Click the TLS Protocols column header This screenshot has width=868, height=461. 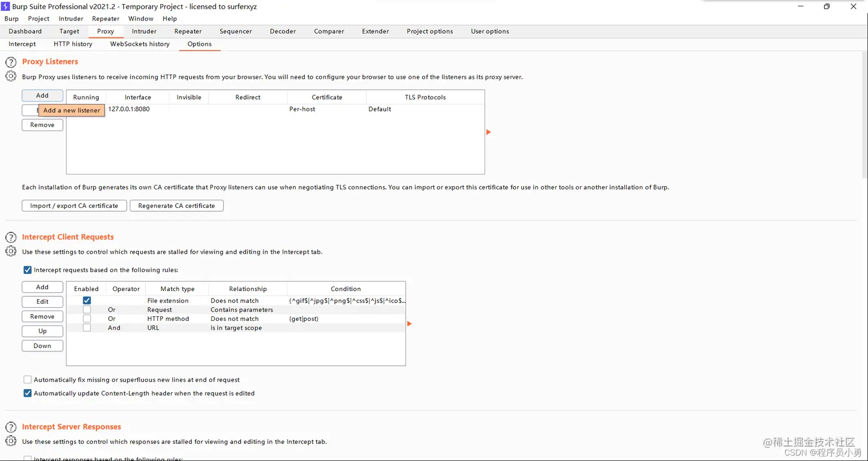tap(425, 97)
